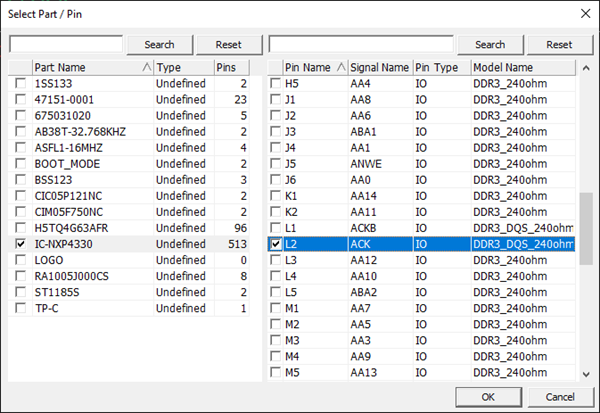This screenshot has height=413, width=600.
Task: Cancel the Select Part / Pin dialog
Action: point(559,395)
